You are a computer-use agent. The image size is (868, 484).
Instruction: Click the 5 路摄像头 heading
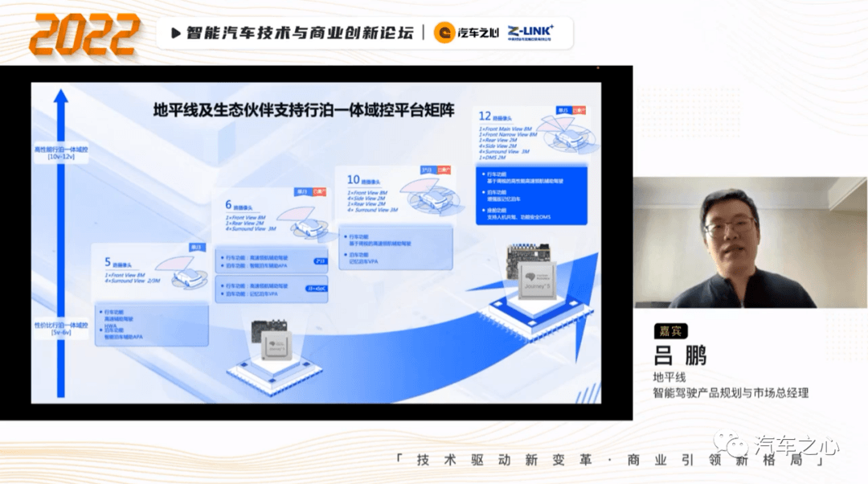click(118, 263)
